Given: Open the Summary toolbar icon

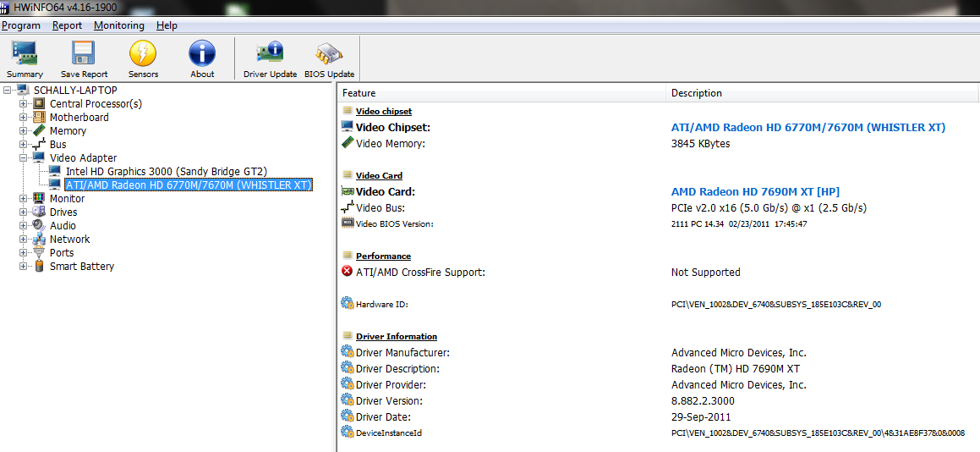Looking at the screenshot, I should [x=25, y=54].
